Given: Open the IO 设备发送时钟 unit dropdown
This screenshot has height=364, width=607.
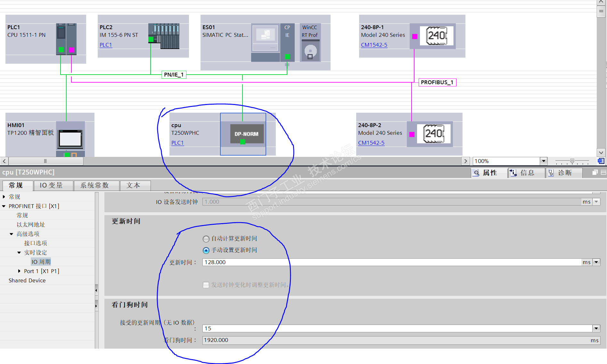Looking at the screenshot, I should [596, 202].
